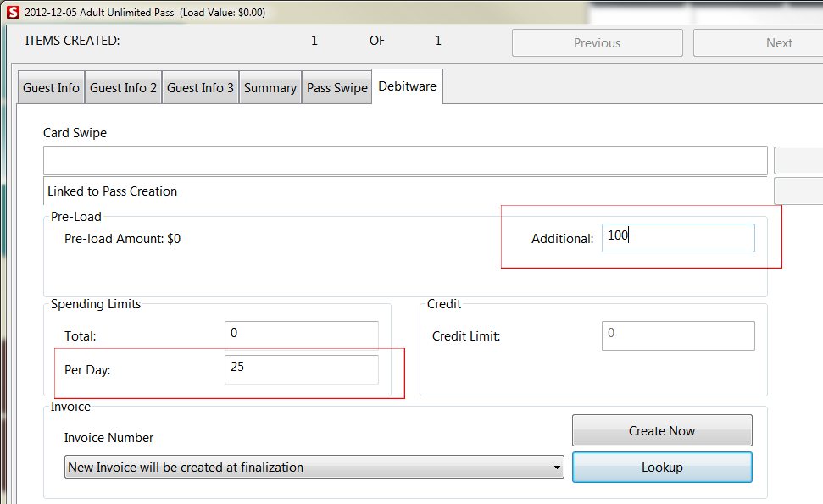Click the Previous navigation button
Screen dimensions: 823x504
tap(597, 42)
